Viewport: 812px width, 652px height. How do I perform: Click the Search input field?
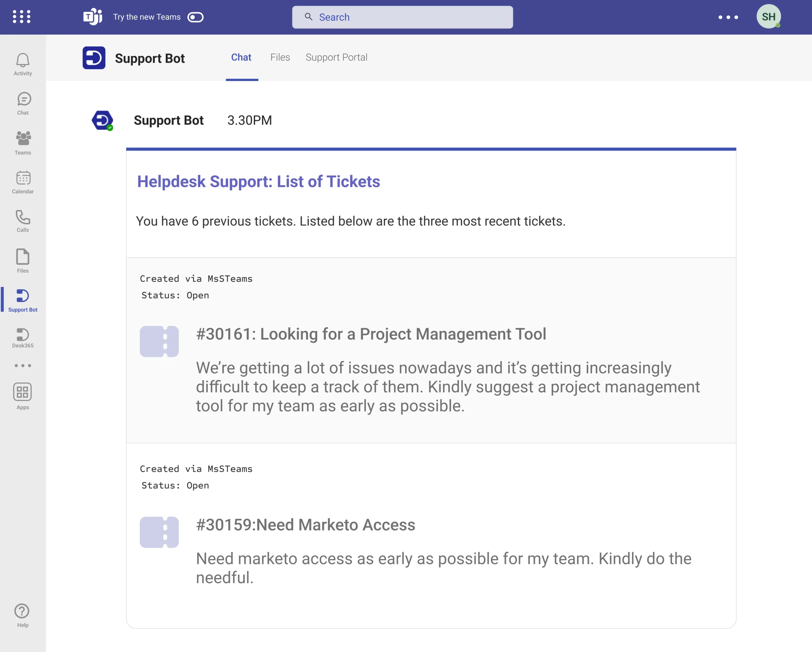coord(402,17)
